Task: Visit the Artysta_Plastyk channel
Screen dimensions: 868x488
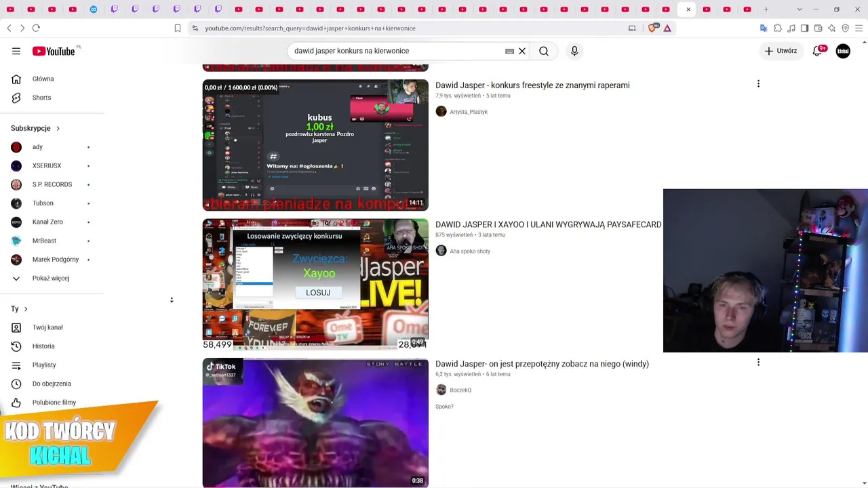Action: [469, 112]
